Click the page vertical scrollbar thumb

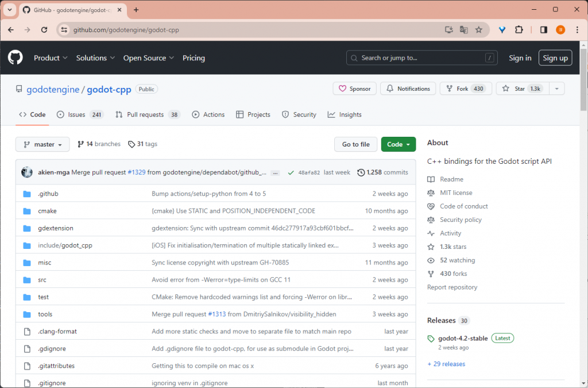(x=583, y=80)
